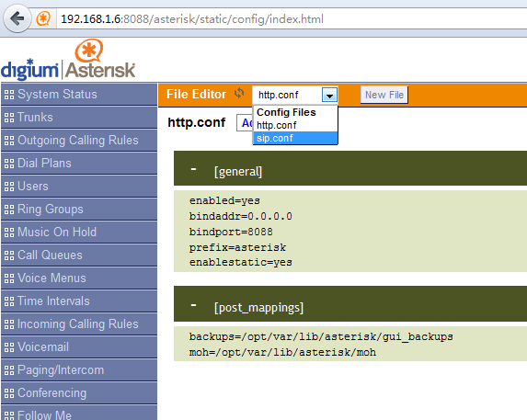Click the Digium Asterisk logo
The height and width of the screenshot is (420, 527).
pos(68,60)
